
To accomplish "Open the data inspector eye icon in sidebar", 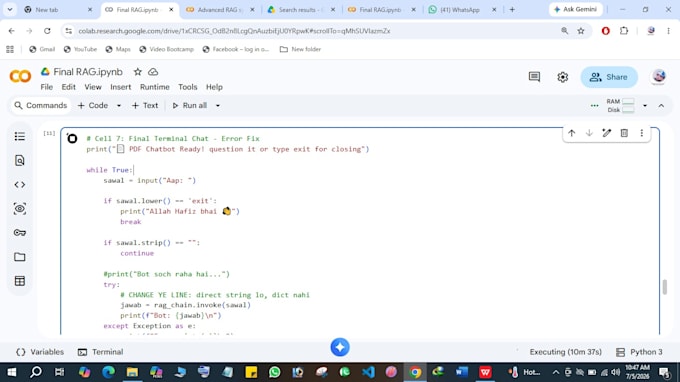I will click(20, 209).
